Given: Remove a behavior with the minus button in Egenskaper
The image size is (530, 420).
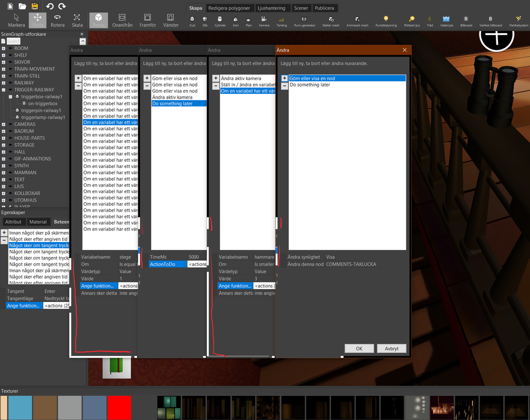Looking at the screenshot, I should [x=4, y=240].
